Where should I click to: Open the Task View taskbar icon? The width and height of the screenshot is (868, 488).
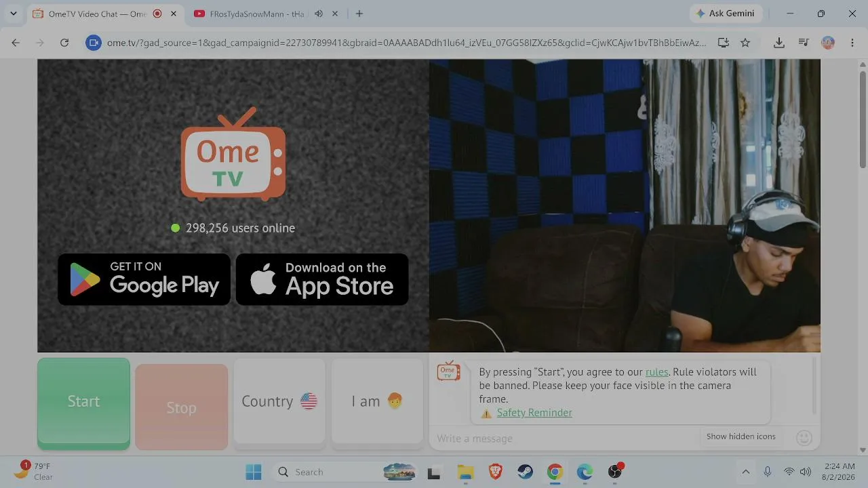click(434, 472)
